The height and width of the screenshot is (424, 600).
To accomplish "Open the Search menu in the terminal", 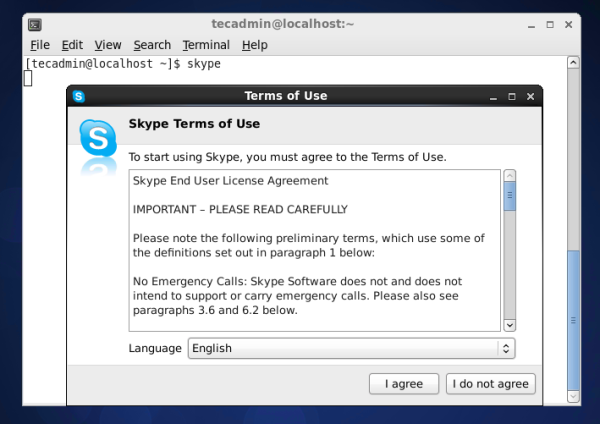I will (152, 45).
